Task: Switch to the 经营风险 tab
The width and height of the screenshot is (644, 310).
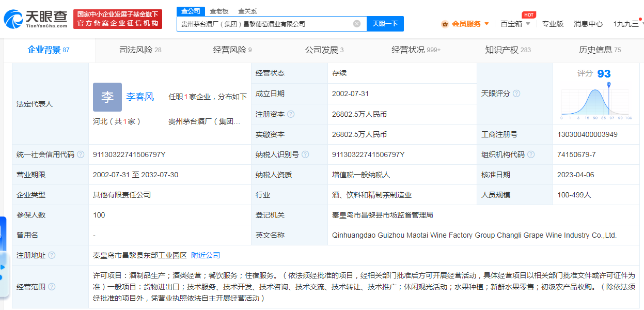Action: (x=232, y=50)
